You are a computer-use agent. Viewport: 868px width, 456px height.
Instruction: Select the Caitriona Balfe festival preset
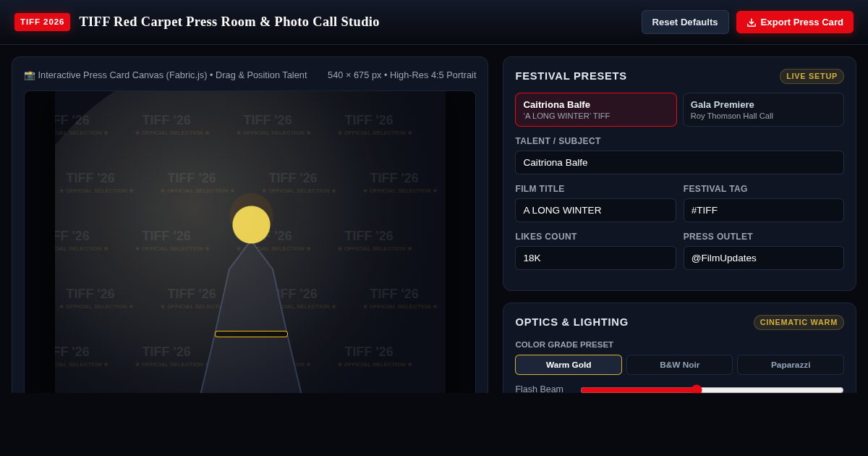[596, 110]
